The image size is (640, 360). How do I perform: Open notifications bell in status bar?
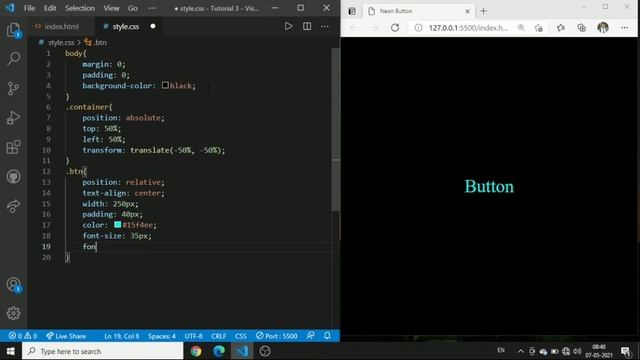pos(327,336)
